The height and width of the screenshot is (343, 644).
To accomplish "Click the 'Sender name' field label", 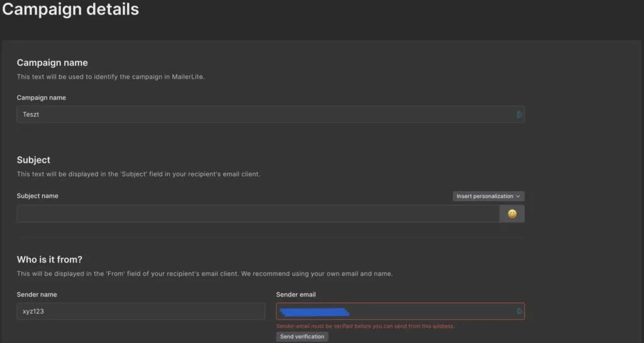I will pos(35,294).
